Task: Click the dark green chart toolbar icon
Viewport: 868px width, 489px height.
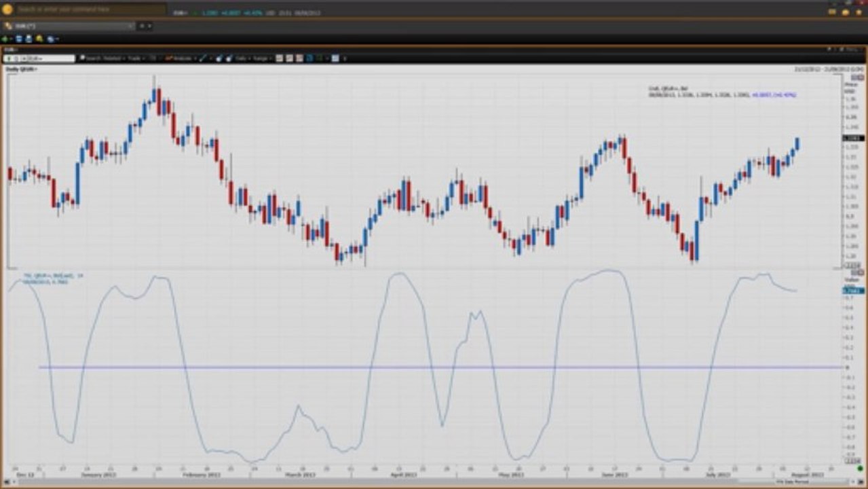Action: (x=319, y=58)
